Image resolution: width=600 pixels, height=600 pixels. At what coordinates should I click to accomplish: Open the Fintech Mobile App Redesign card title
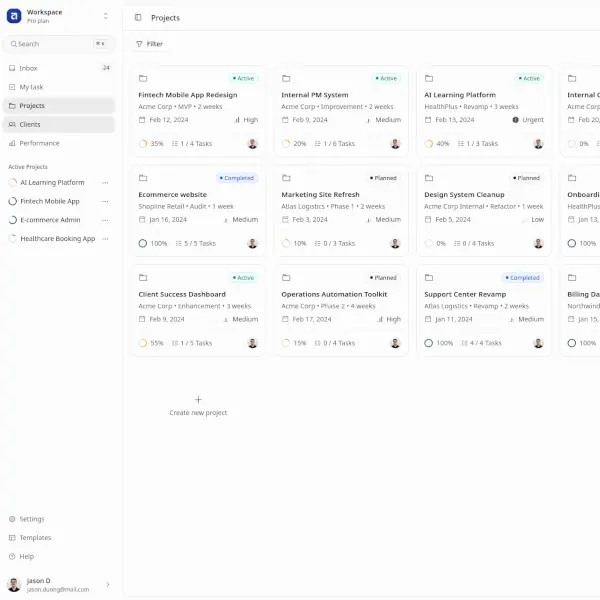click(x=188, y=95)
